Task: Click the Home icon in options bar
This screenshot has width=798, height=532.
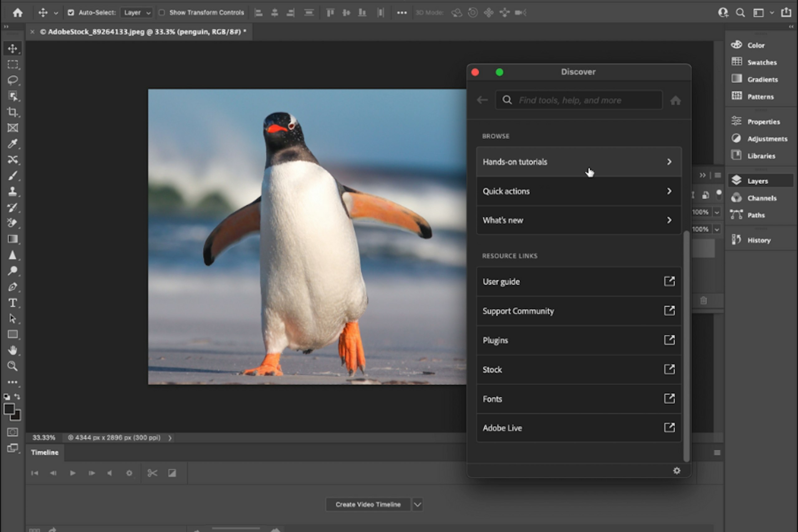Action: coord(18,12)
